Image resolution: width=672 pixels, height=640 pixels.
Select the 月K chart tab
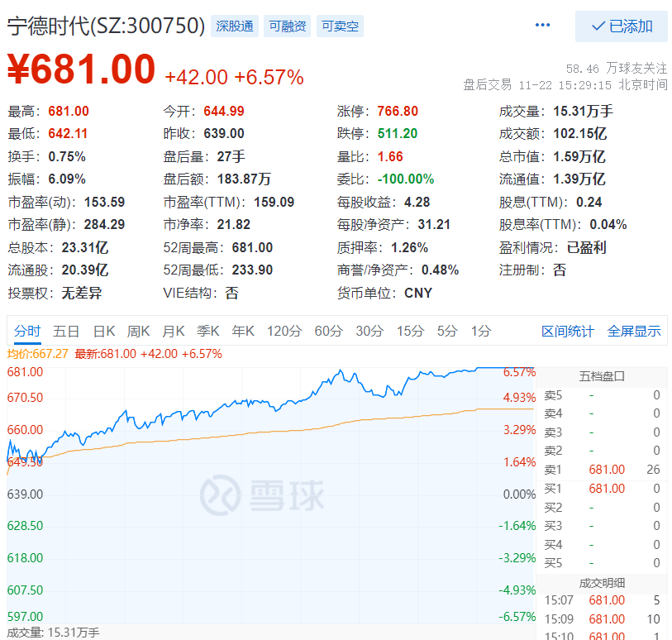point(174,332)
